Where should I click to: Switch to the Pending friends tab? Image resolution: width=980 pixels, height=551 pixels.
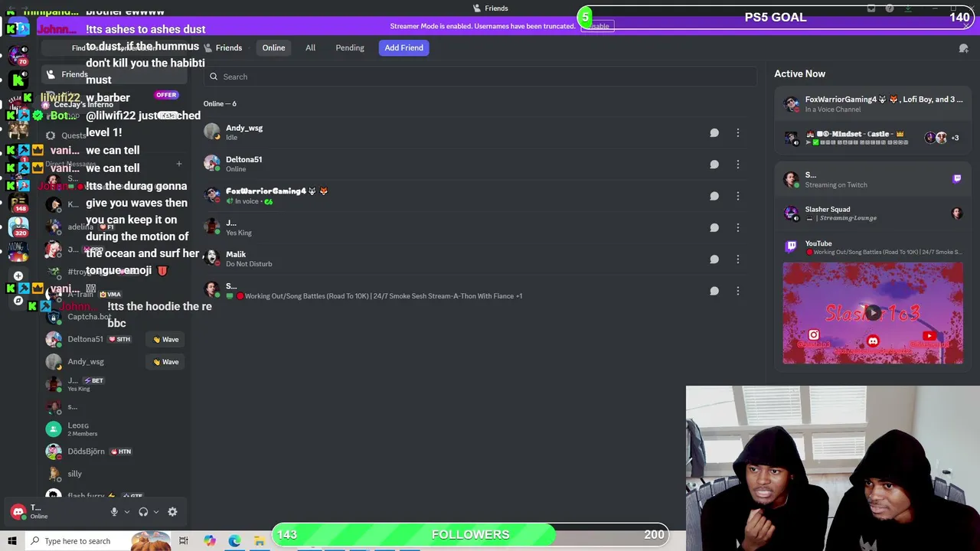350,47
